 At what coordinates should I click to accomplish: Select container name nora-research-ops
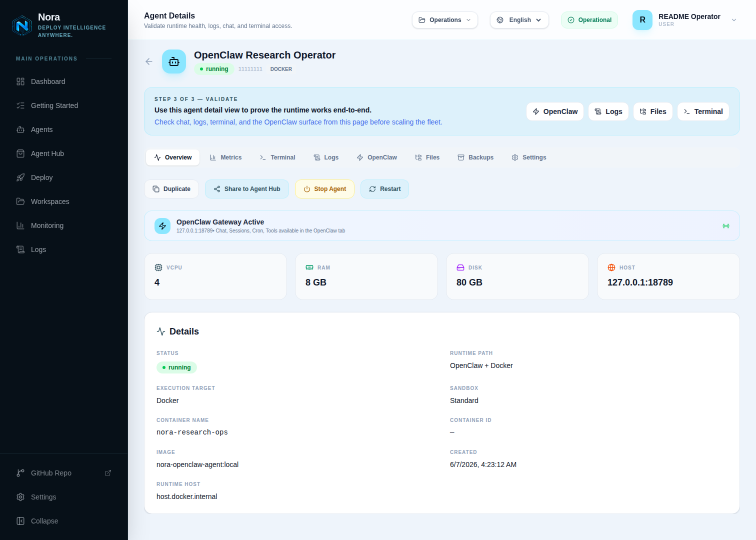pyautogui.click(x=192, y=432)
